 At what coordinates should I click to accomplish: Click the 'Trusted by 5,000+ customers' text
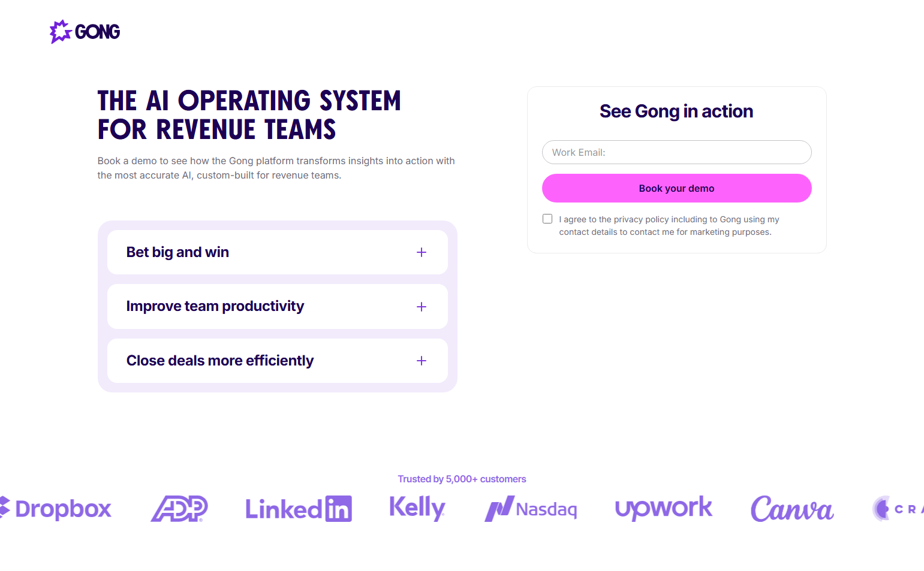pyautogui.click(x=462, y=479)
